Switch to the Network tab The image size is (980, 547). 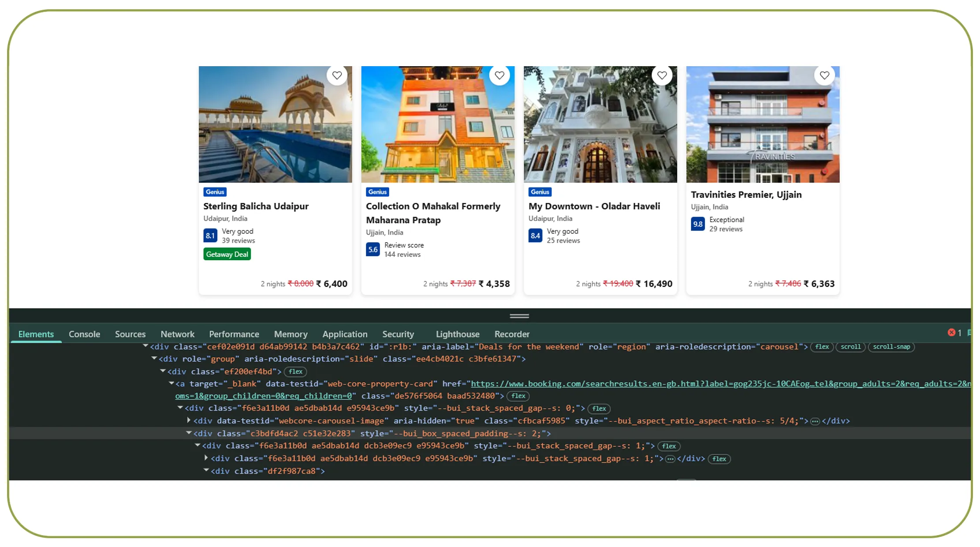point(177,334)
